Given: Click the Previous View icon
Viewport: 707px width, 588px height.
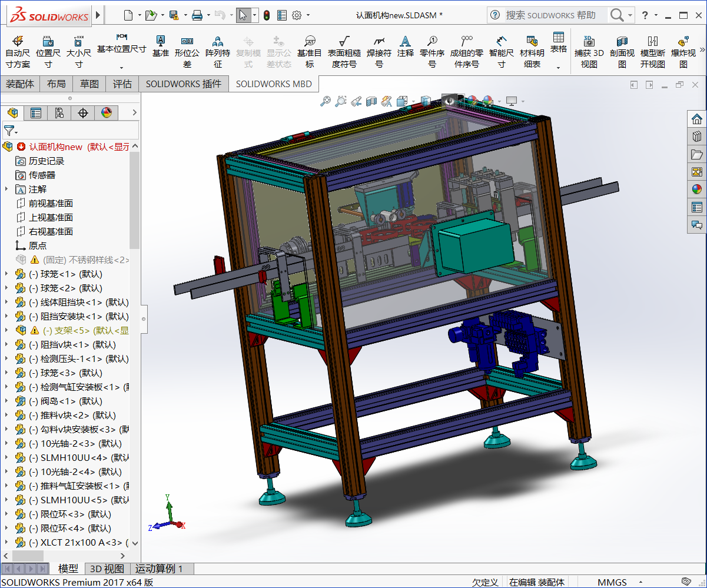Looking at the screenshot, I should (x=356, y=101).
